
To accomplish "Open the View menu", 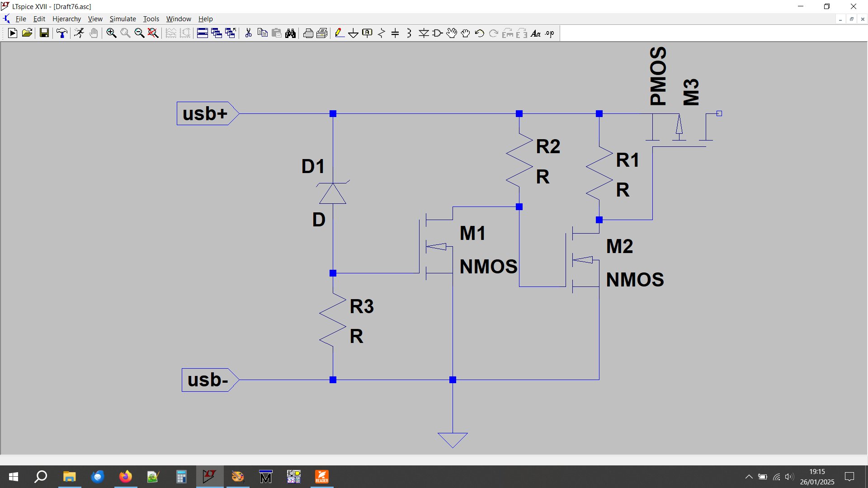I will [x=95, y=19].
